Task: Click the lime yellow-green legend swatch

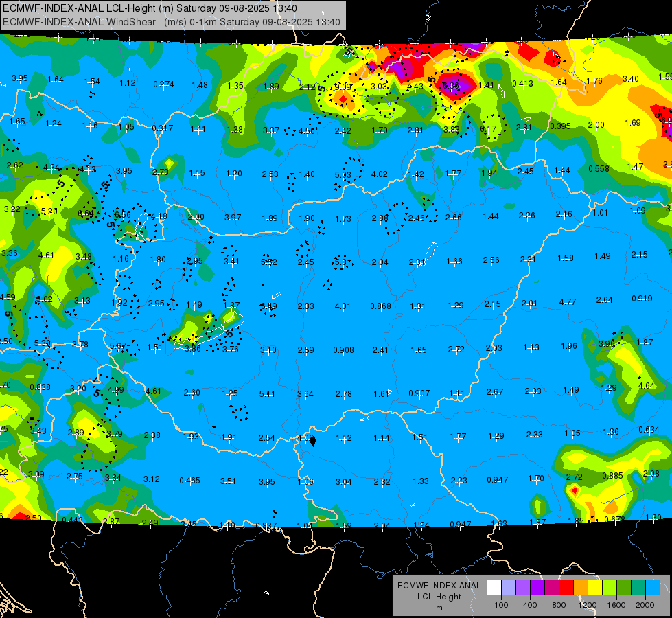Action: tap(610, 588)
